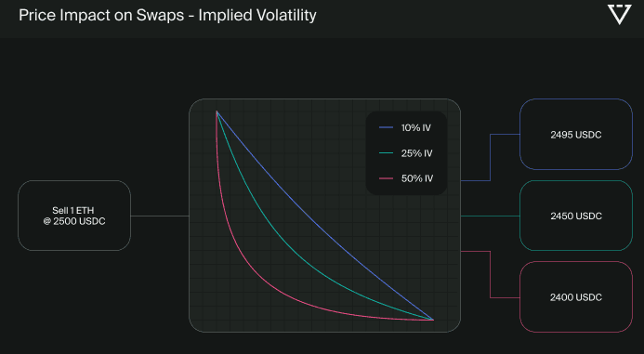This screenshot has width=644, height=354.
Task: Click the pink connector line to 2400 USDC
Action: point(490,274)
